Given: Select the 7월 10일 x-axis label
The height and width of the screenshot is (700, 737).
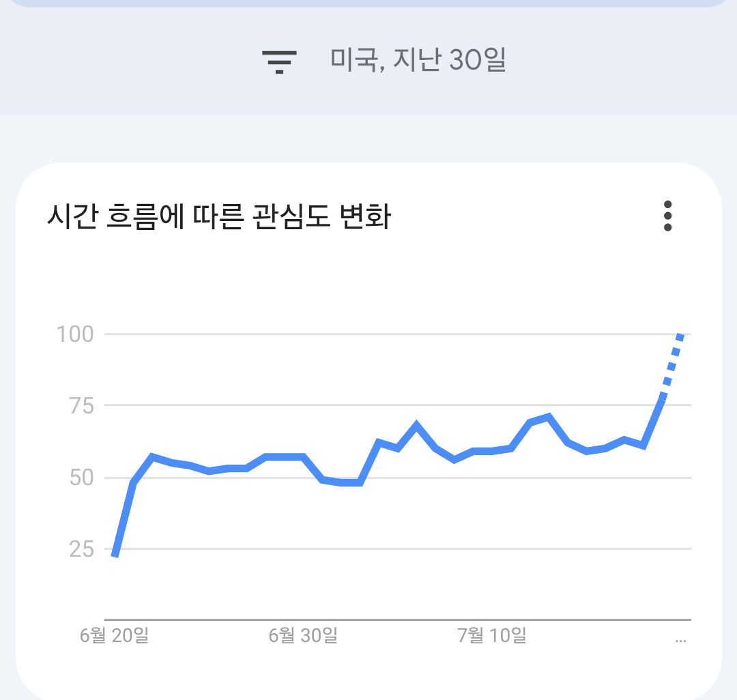Looking at the screenshot, I should point(492,635).
